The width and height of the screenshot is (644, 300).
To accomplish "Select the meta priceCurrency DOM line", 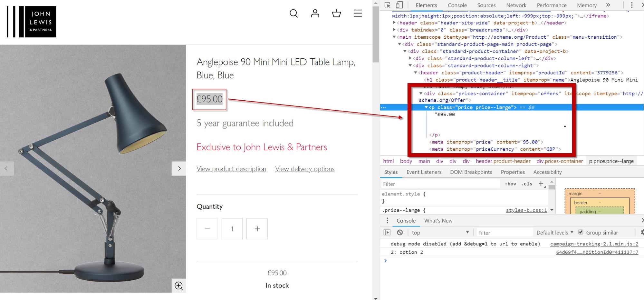I will point(495,149).
